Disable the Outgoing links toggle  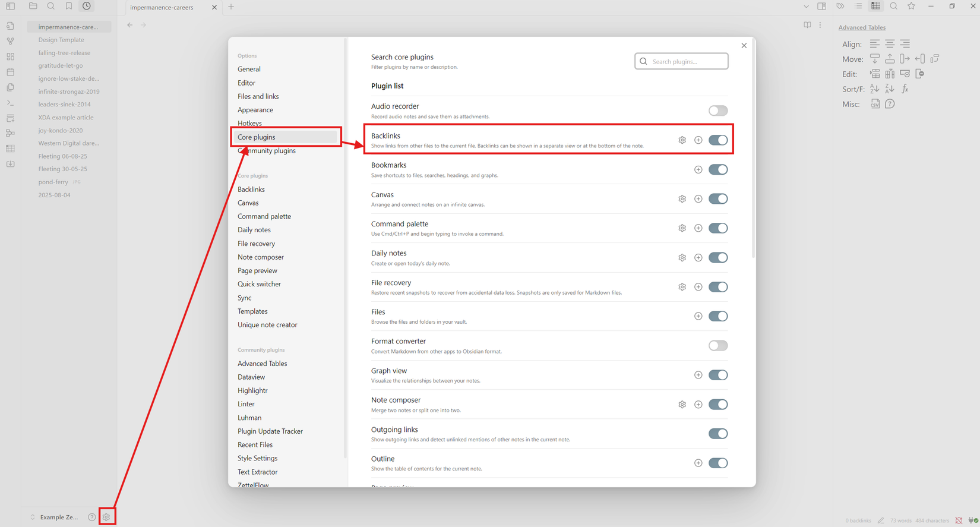[717, 434]
